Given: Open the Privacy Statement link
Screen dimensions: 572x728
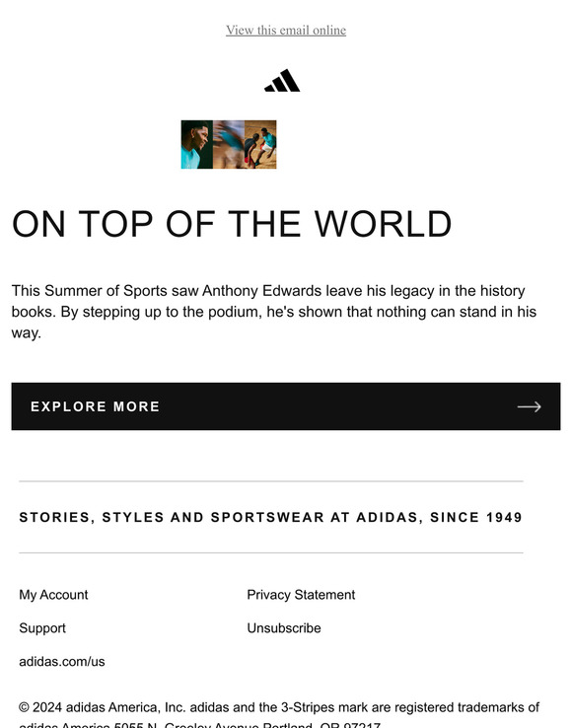Looking at the screenshot, I should (x=301, y=595).
